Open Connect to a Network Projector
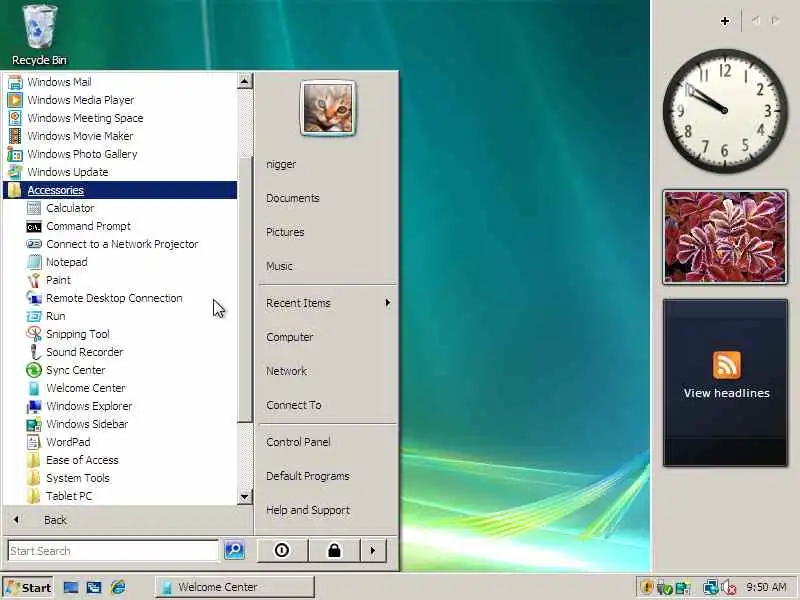Image resolution: width=800 pixels, height=600 pixels. 120,244
